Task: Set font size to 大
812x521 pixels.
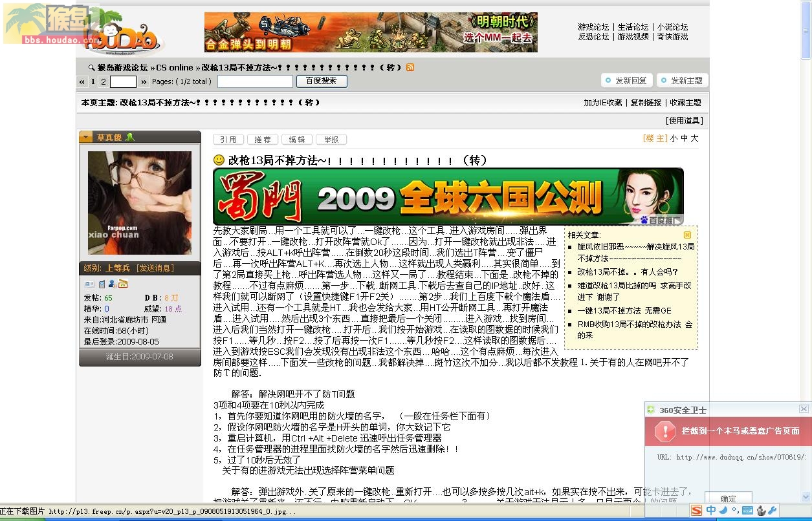Action: tap(694, 138)
